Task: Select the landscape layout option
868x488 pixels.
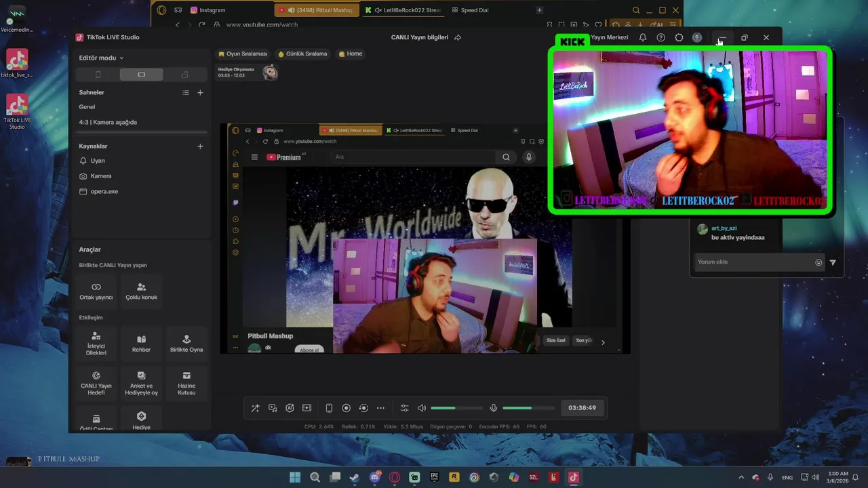Action: 141,75
